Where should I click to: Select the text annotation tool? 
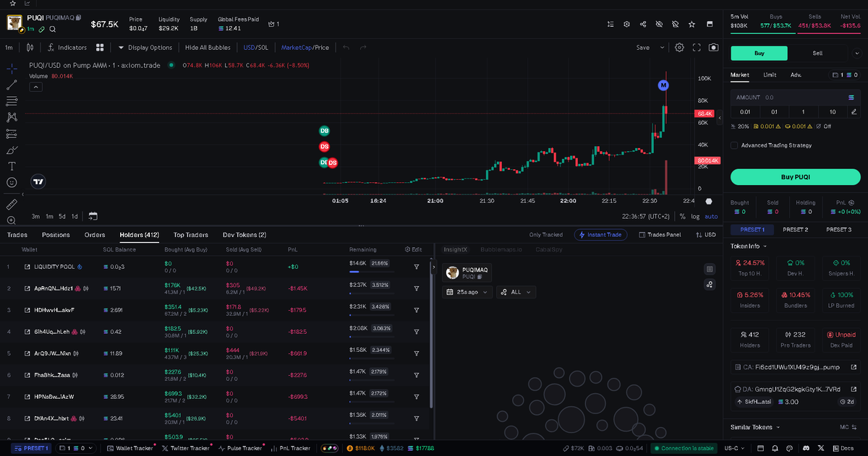[12, 166]
